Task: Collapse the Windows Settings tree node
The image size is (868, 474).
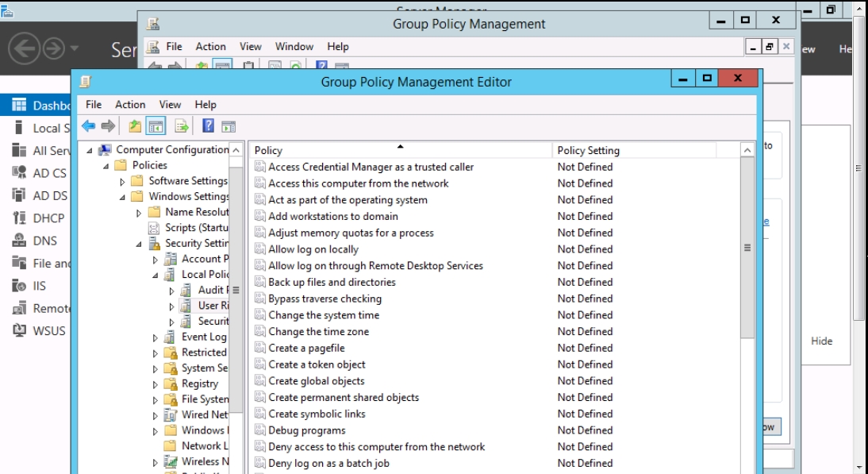Action: pyautogui.click(x=122, y=197)
